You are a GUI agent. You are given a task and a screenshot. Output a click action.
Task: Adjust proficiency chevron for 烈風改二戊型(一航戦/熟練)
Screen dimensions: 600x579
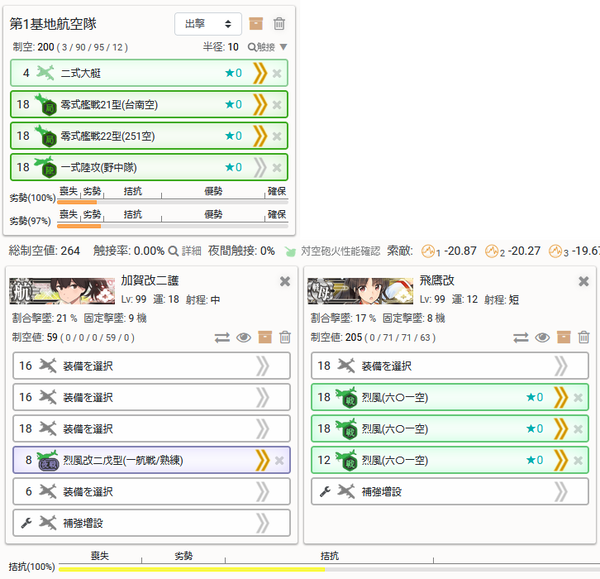[262, 460]
